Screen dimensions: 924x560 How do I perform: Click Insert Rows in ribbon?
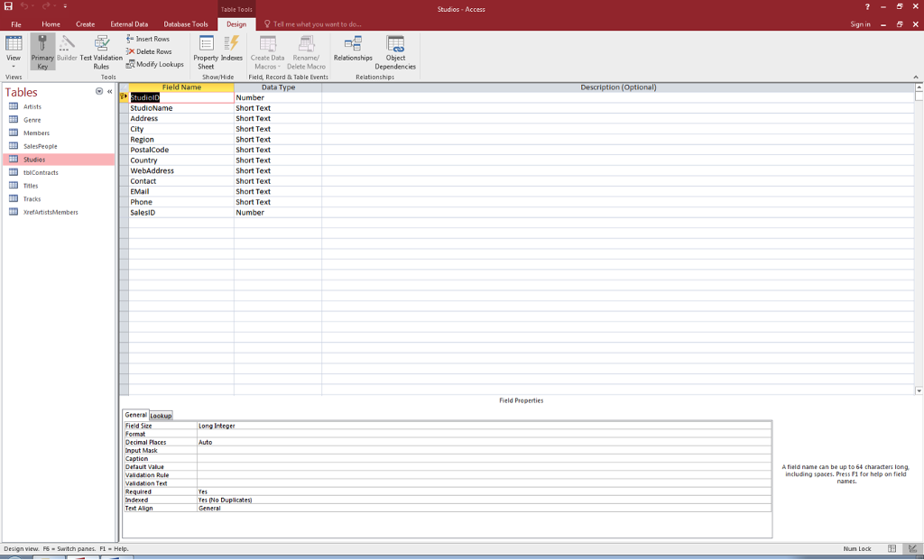pyautogui.click(x=149, y=39)
